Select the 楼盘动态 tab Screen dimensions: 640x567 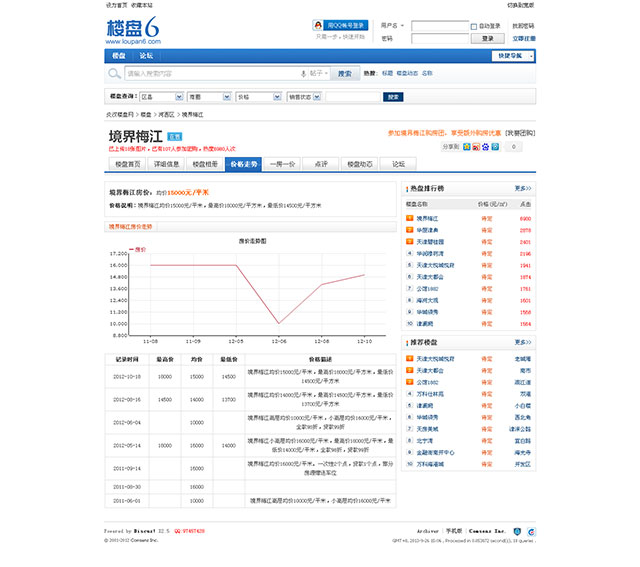pyautogui.click(x=360, y=163)
